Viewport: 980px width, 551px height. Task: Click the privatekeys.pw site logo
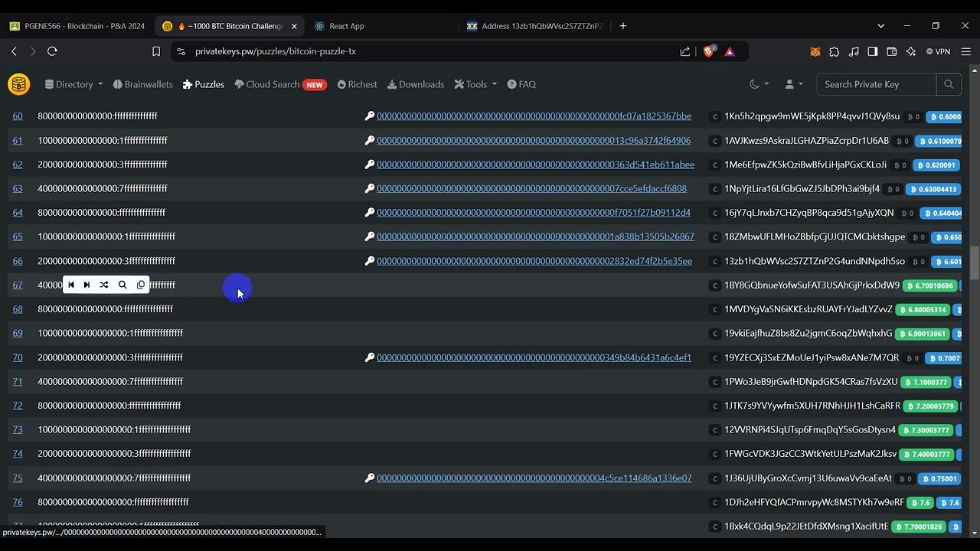pyautogui.click(x=18, y=84)
